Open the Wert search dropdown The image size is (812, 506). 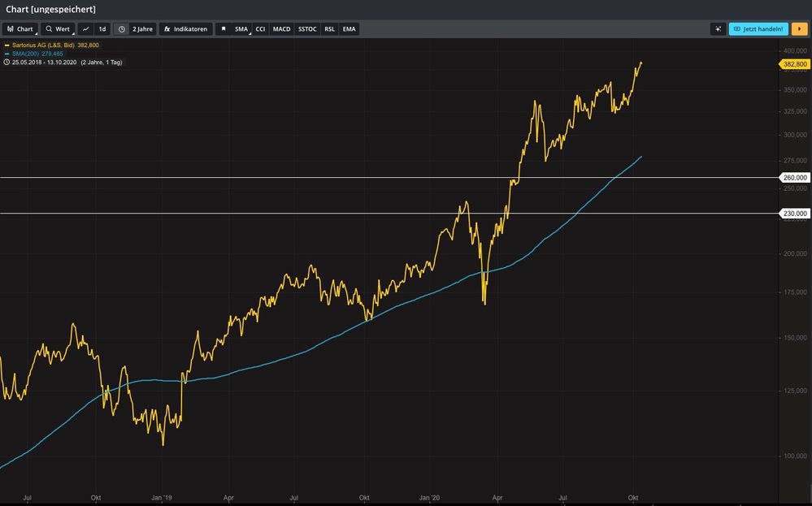pos(58,29)
